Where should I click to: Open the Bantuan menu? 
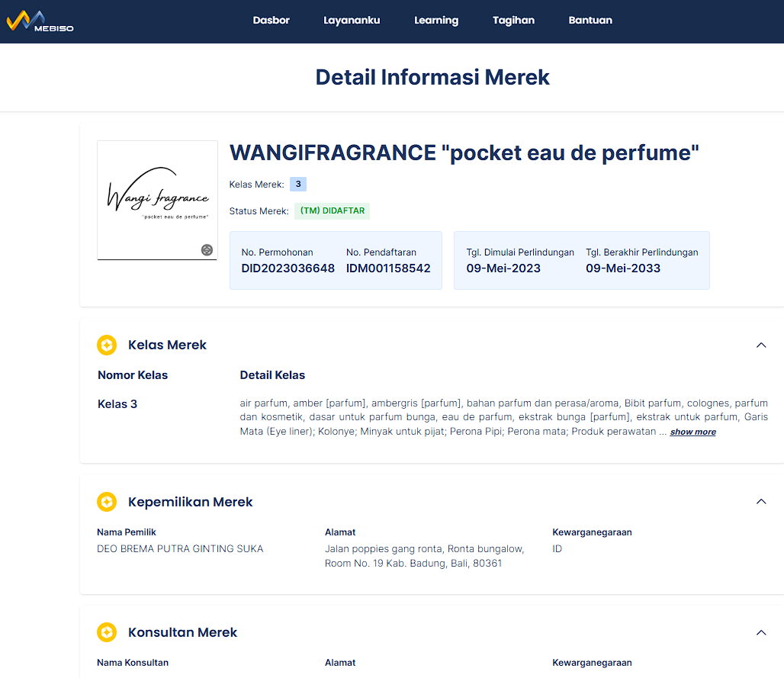click(590, 21)
